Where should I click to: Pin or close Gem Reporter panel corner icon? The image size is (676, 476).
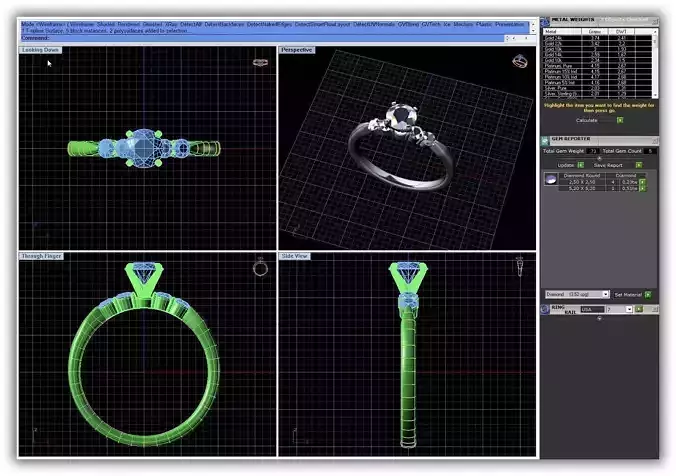pos(655,141)
